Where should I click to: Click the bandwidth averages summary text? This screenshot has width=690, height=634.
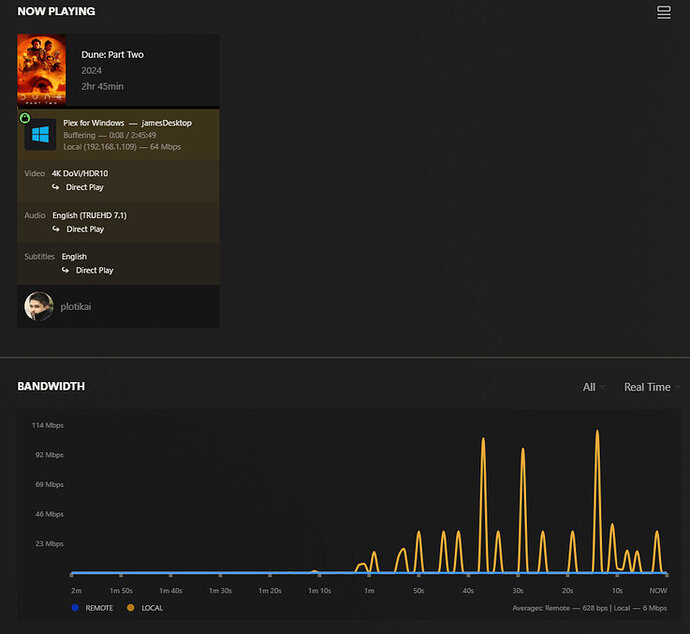590,608
